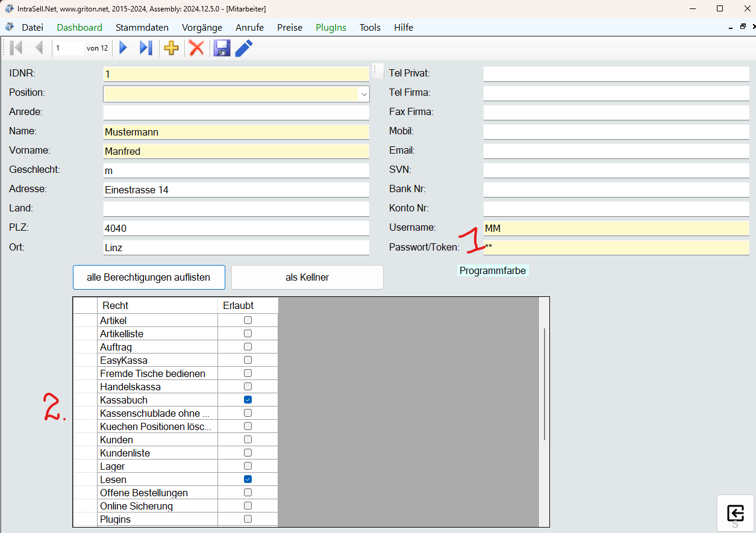Click the record number field
Image resolution: width=756 pixels, height=533 pixels.
pyautogui.click(x=68, y=48)
